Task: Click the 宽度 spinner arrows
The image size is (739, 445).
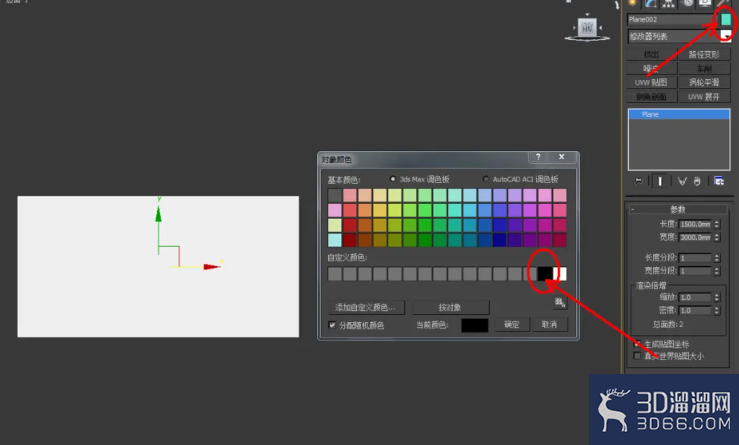Action: [x=717, y=237]
